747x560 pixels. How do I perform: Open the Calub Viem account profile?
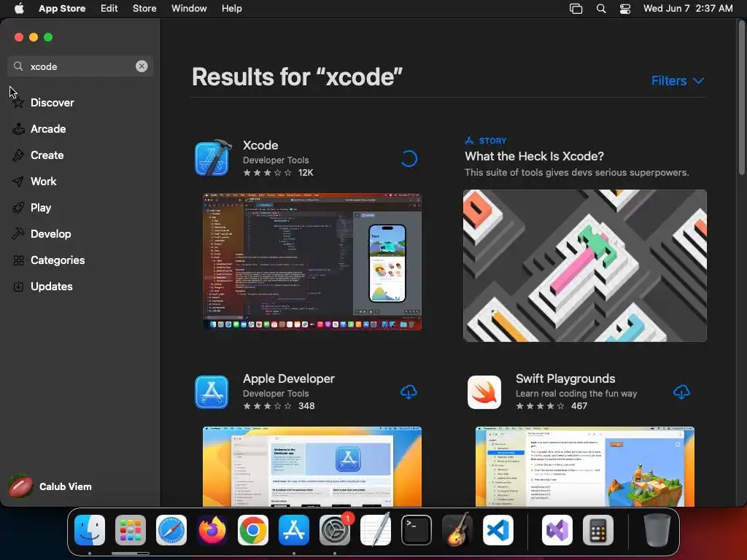click(50, 486)
